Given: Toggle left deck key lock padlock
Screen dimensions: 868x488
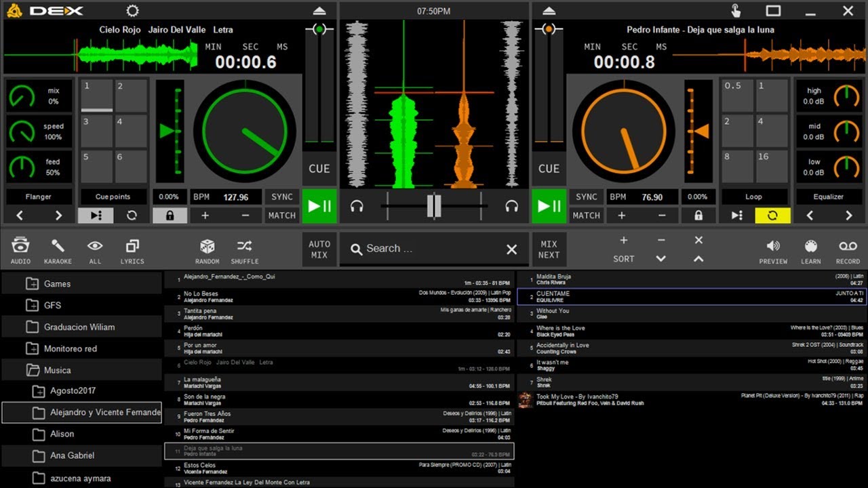Looking at the screenshot, I should click(170, 216).
